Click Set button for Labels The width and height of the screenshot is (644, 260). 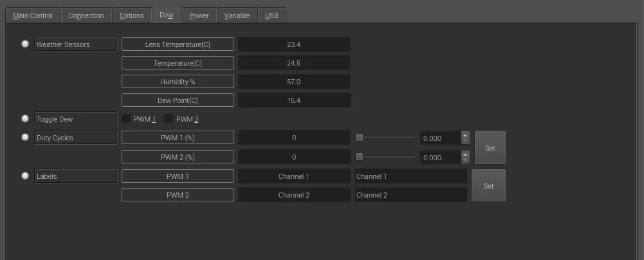[x=488, y=185]
